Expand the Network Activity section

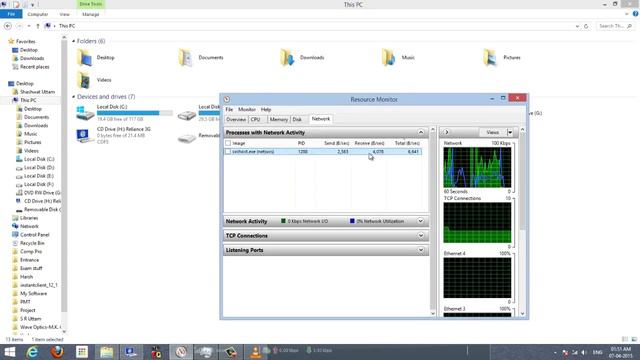click(x=420, y=221)
